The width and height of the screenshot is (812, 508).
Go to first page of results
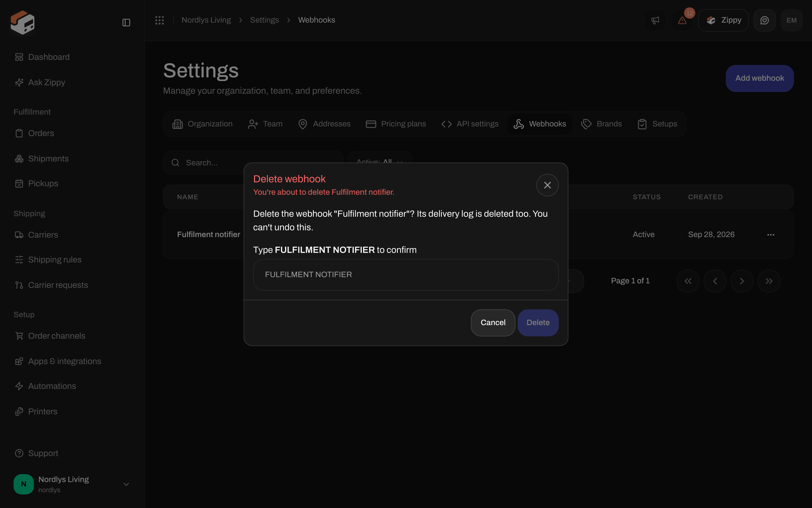(688, 281)
